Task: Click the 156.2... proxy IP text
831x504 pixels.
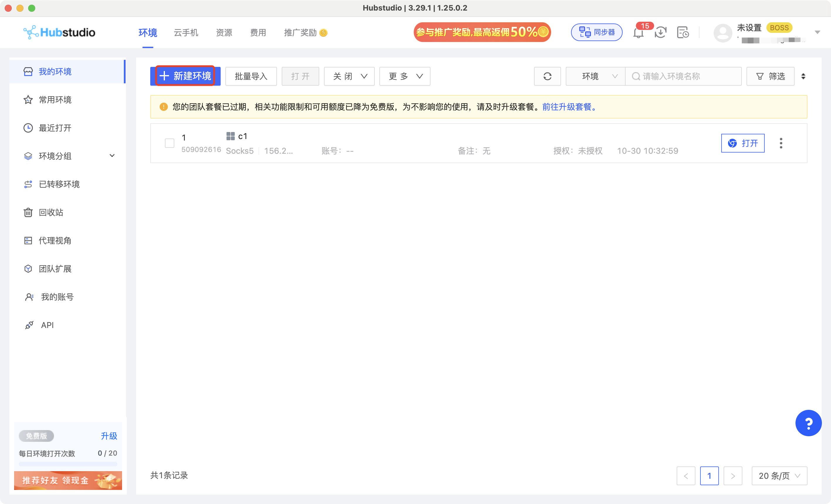Action: (x=278, y=151)
